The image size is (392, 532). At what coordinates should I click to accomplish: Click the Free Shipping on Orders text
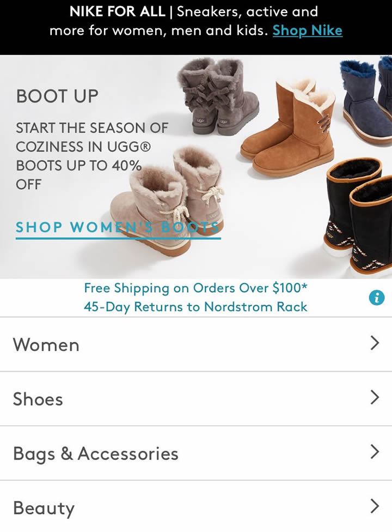tap(196, 288)
